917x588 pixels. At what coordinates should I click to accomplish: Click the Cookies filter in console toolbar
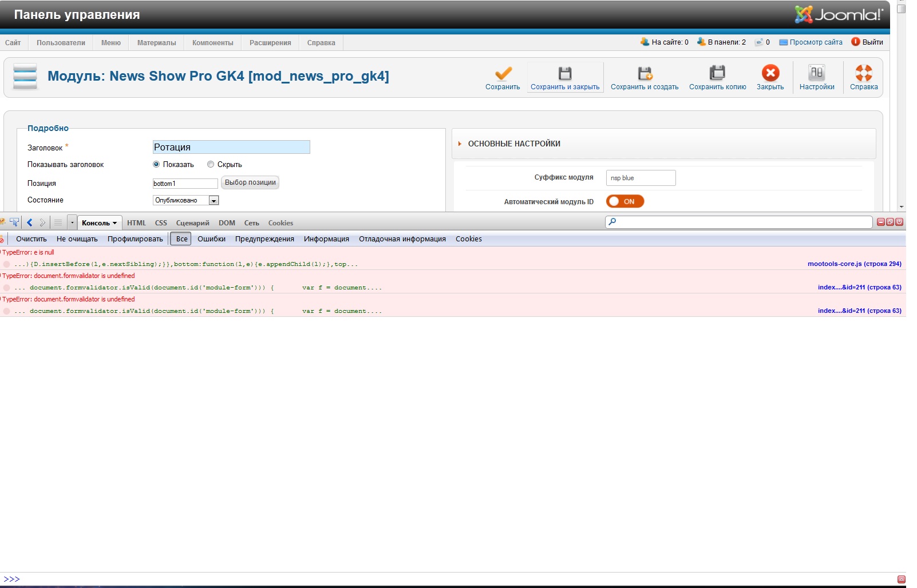click(468, 239)
